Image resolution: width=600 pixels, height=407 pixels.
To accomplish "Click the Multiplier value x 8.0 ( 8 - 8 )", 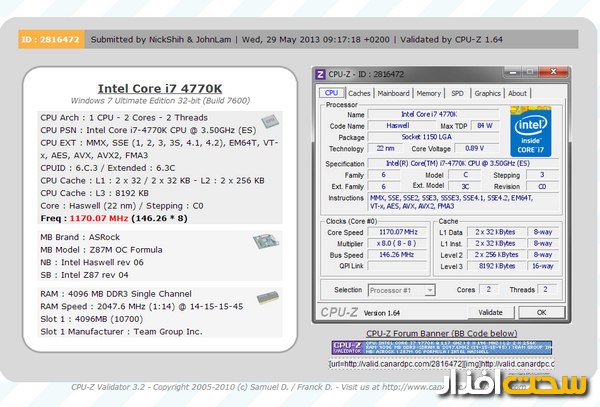I will coord(398,243).
